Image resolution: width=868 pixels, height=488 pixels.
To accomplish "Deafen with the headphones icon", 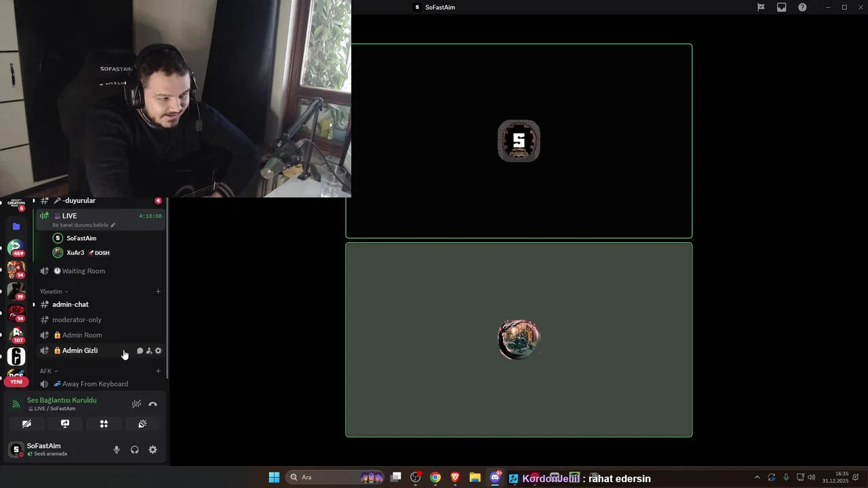I will (134, 449).
